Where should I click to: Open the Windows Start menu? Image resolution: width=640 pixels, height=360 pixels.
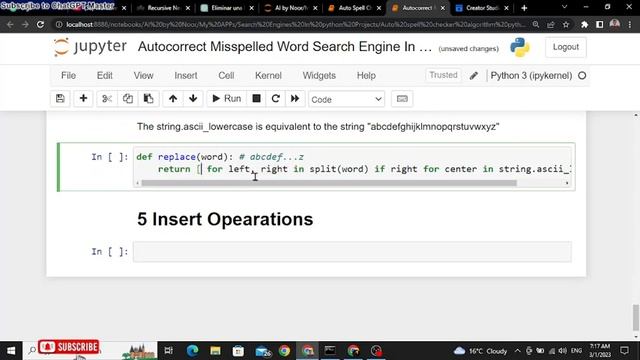coord(11,351)
